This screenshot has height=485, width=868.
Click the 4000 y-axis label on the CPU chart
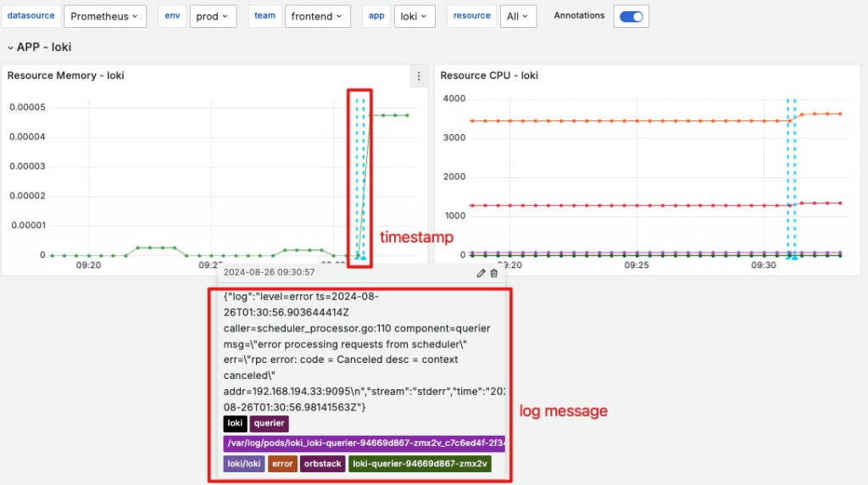[x=454, y=98]
